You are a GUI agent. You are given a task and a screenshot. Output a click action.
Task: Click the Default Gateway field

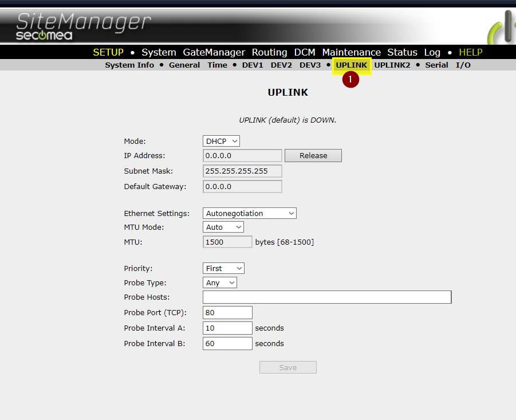242,187
